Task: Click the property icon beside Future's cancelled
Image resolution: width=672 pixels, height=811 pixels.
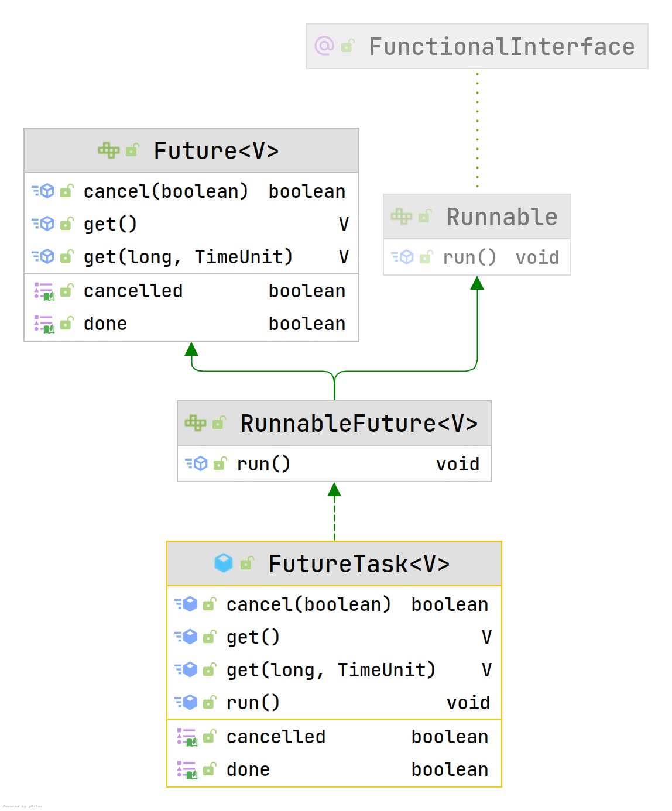Action: [44, 291]
